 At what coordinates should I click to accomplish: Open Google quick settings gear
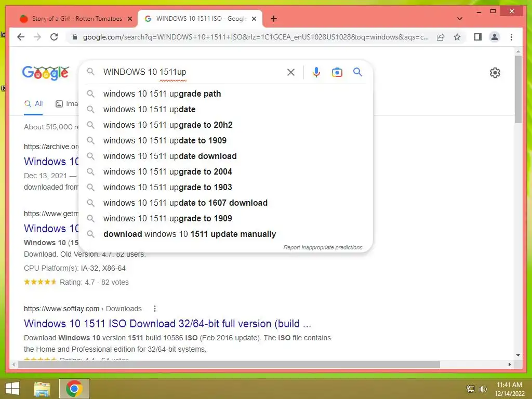[495, 72]
